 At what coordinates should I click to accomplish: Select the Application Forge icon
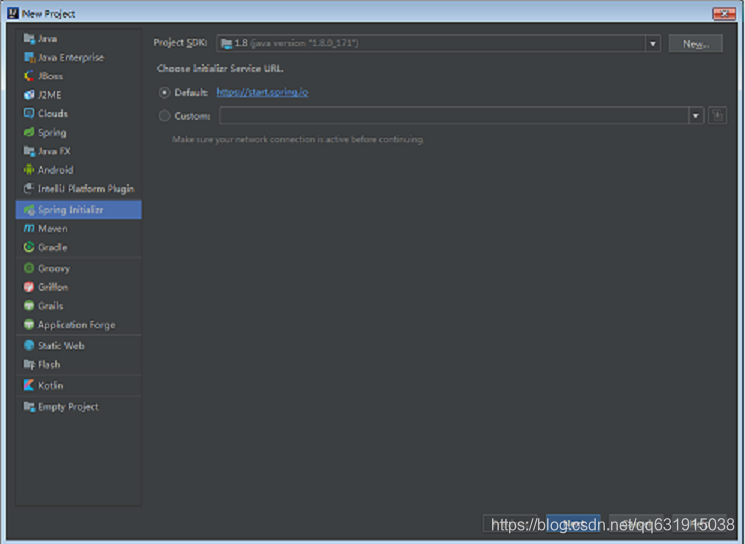pyautogui.click(x=29, y=324)
